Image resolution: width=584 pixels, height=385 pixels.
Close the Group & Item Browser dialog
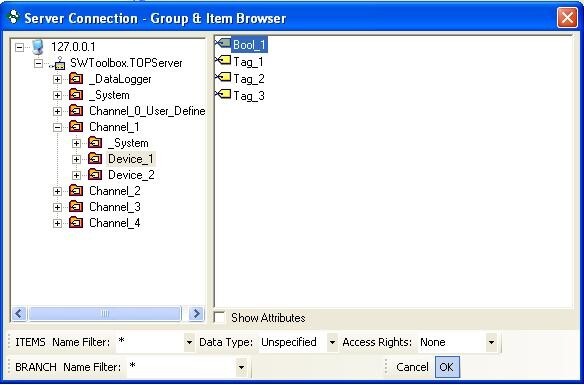567,18
